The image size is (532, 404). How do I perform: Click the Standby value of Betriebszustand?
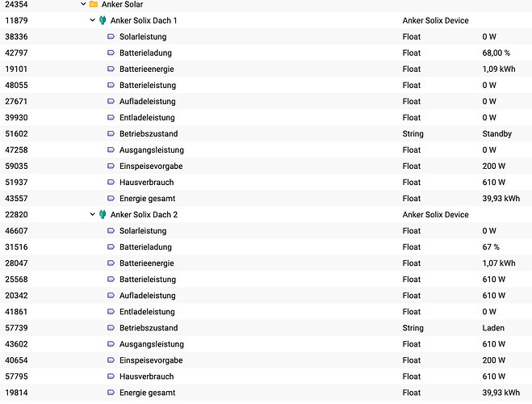click(x=496, y=134)
